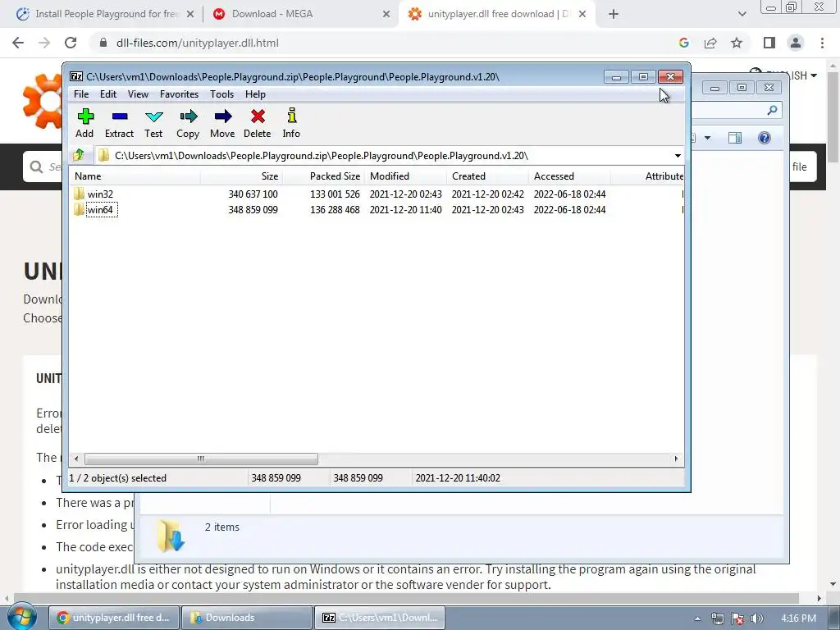Click the 7-Zip address path field
Viewport: 840px width, 630px height.
[384, 156]
